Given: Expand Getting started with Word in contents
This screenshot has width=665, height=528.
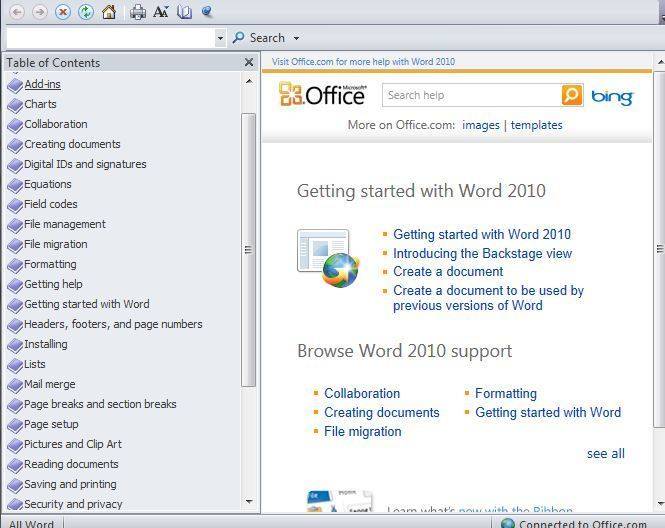Looking at the screenshot, I should click(x=87, y=304).
